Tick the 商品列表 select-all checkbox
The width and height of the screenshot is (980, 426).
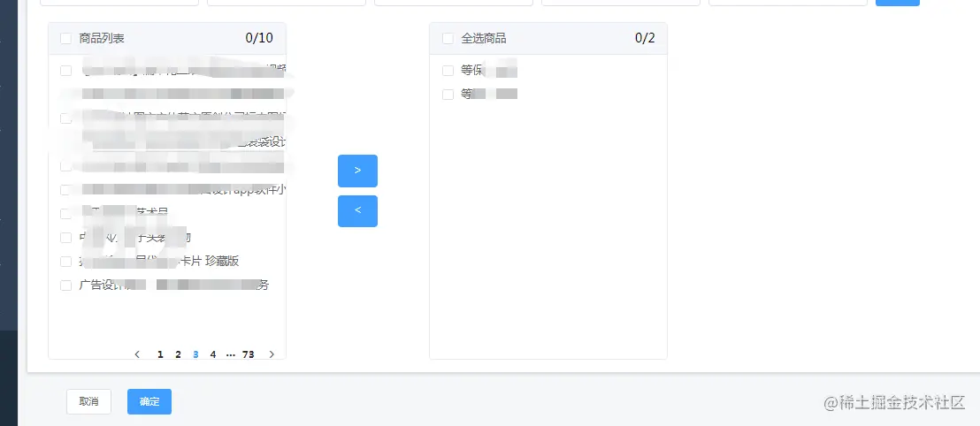65,39
